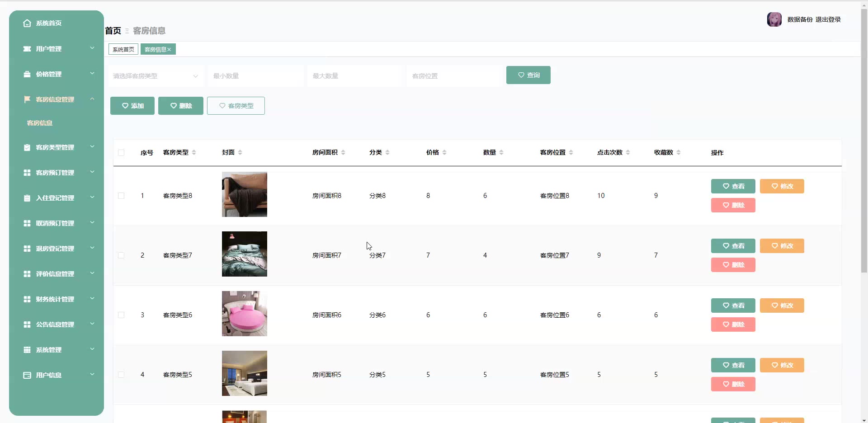Collapse 客房信息管理 using its chevron
Screen dimensions: 868x423
pos(92,99)
